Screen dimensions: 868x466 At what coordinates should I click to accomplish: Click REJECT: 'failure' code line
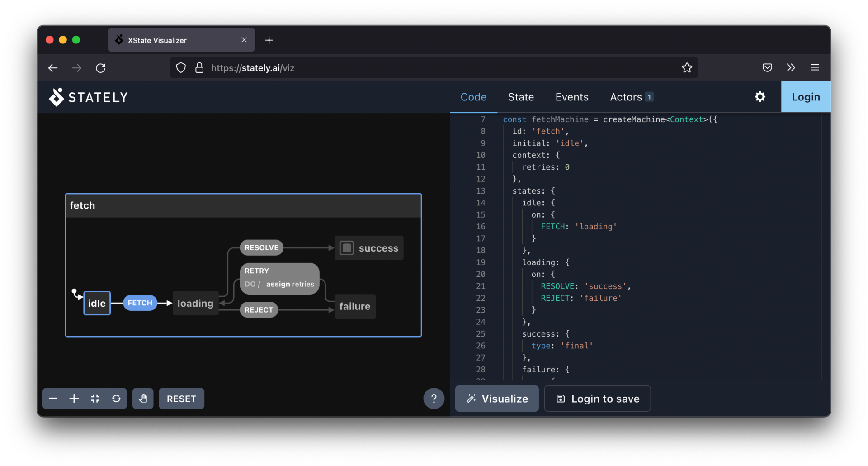[x=581, y=298]
